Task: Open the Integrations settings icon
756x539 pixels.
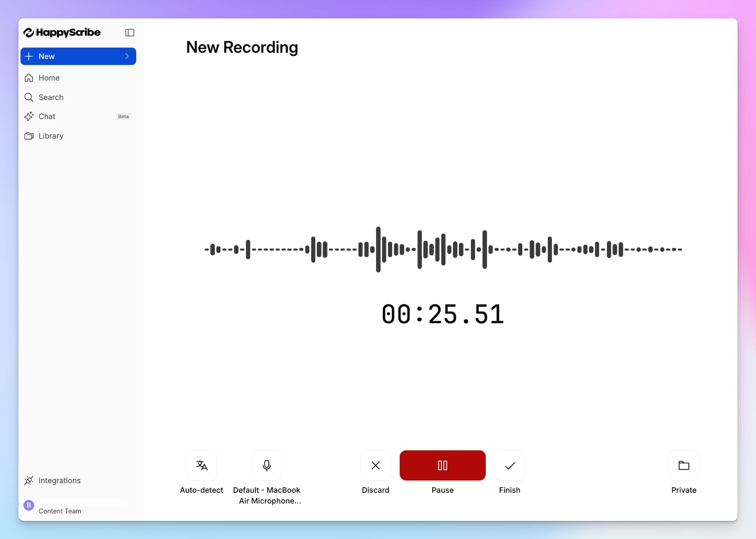Action: (29, 480)
